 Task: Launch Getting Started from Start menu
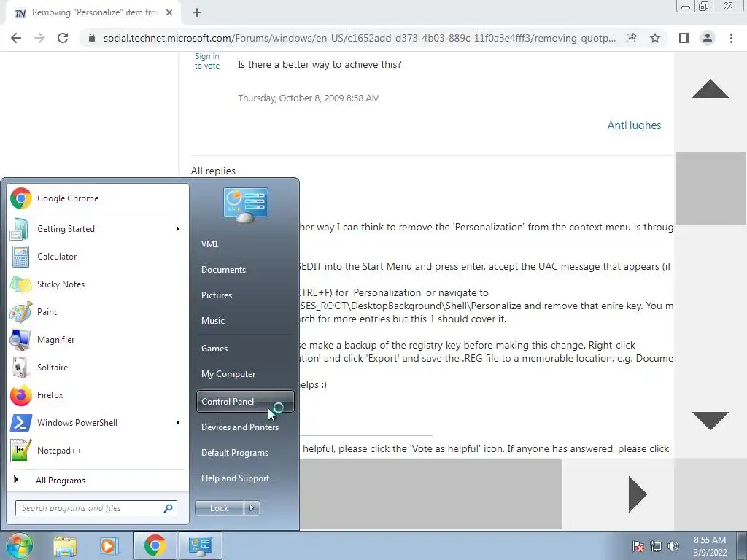point(98,228)
